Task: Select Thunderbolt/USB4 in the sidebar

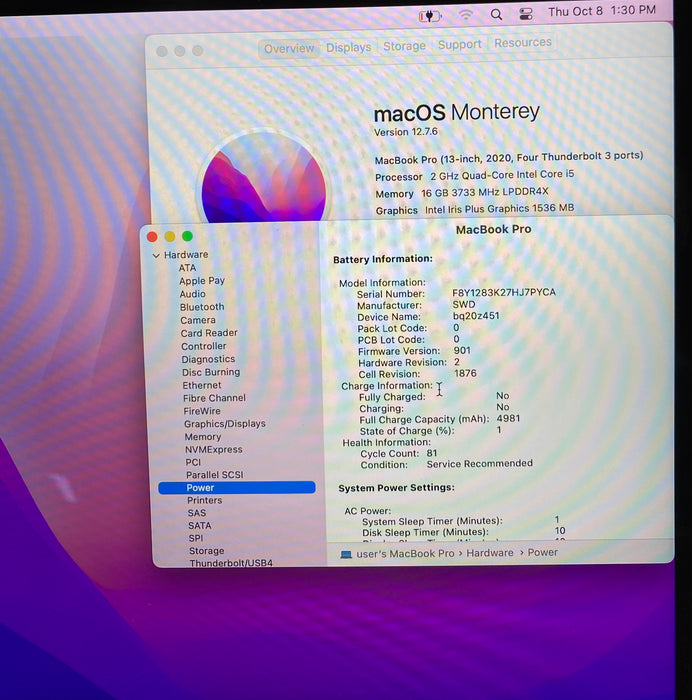Action: (231, 562)
